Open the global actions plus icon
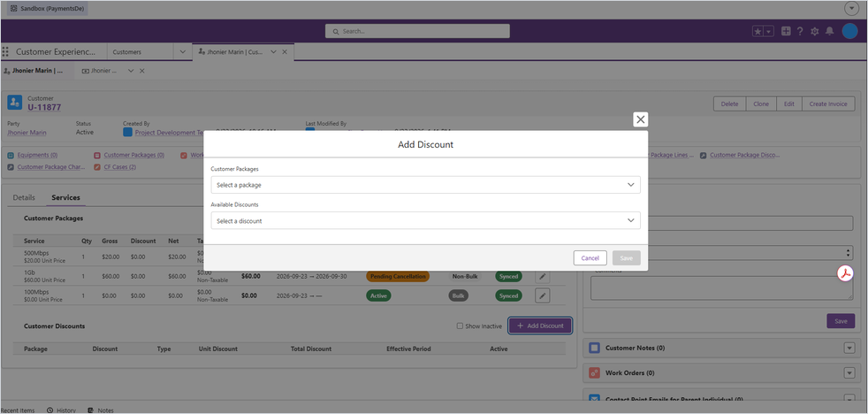 [x=786, y=31]
